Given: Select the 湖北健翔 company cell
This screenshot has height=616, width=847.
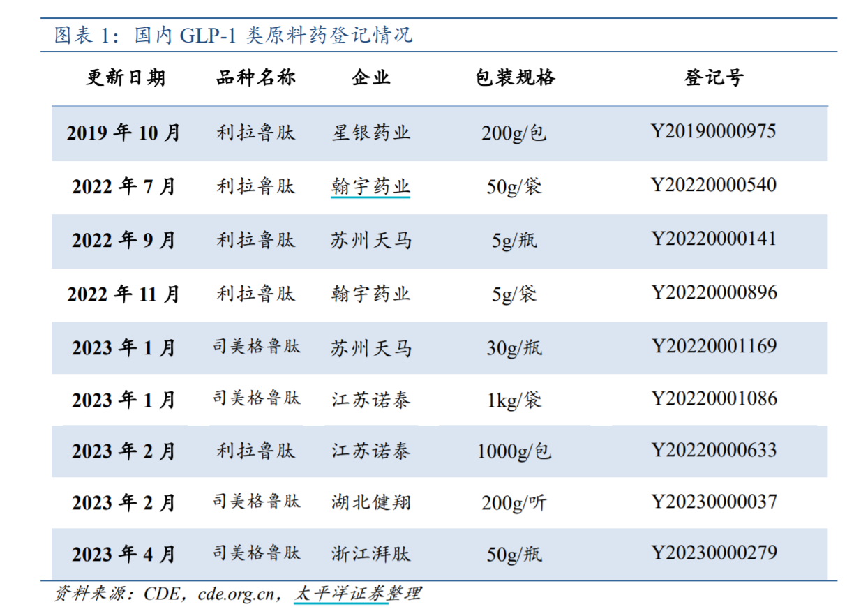Looking at the screenshot, I should pyautogui.click(x=370, y=502).
